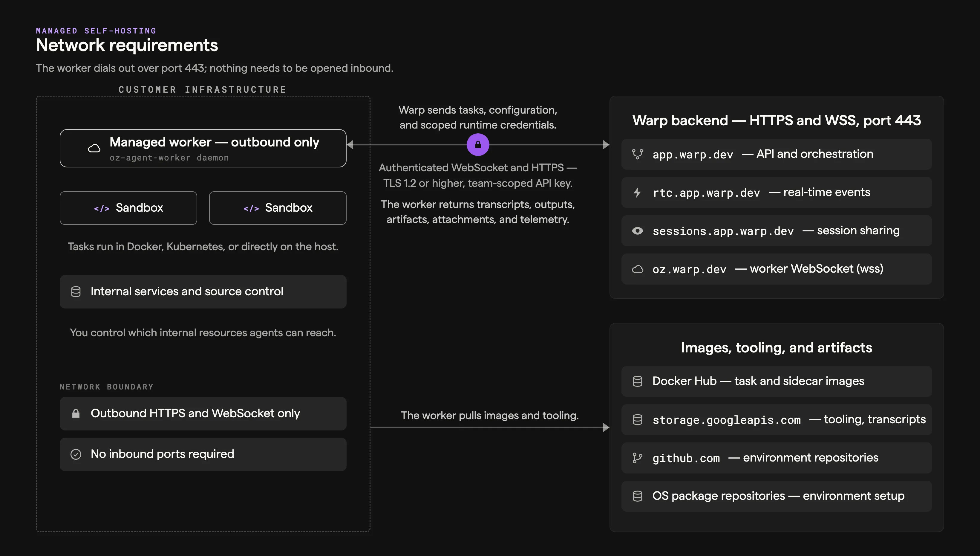Click the oz-agent-worker daemon text

[169, 158]
